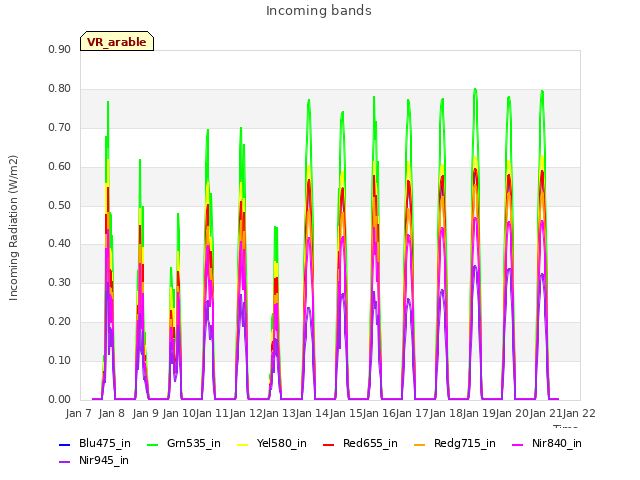Click the Grn535_in green legend swatch
Image resolution: width=640 pixels, height=480 pixels.
pos(152,444)
